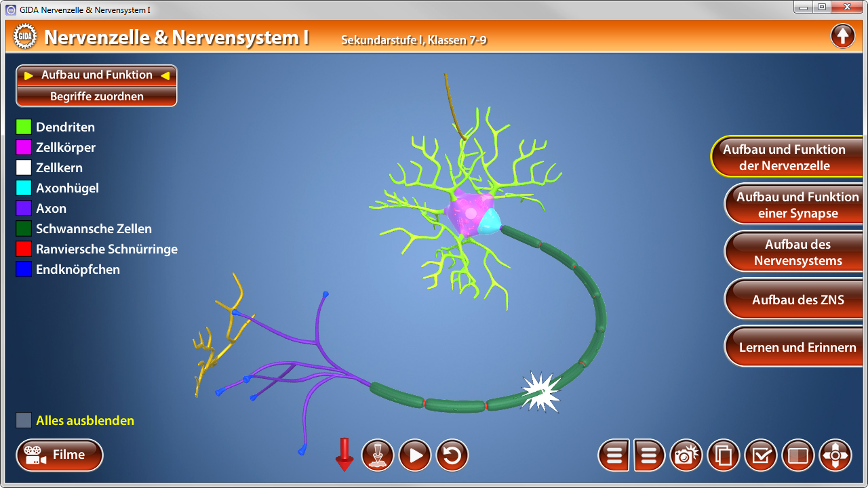This screenshot has width=868, height=488.
Task: Select the four-way navigation arrows icon
Action: [x=834, y=455]
